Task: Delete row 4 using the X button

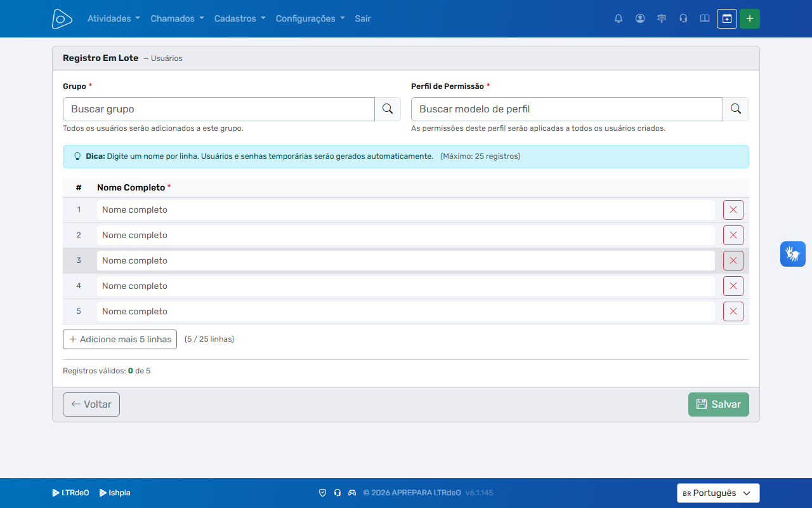Action: 733,286
